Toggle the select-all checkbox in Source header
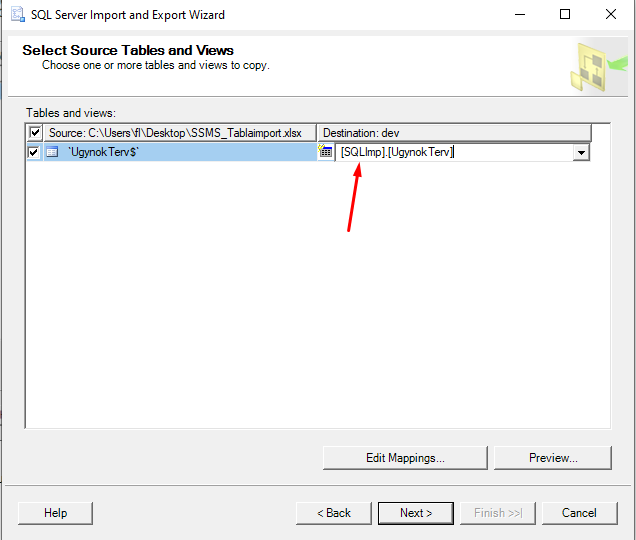Screen dimensions: 636x540 tap(35, 132)
